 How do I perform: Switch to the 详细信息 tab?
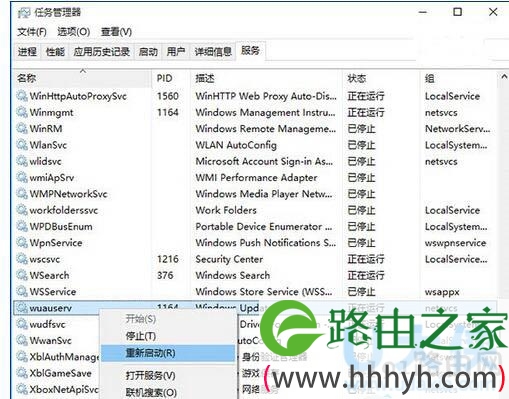[213, 52]
